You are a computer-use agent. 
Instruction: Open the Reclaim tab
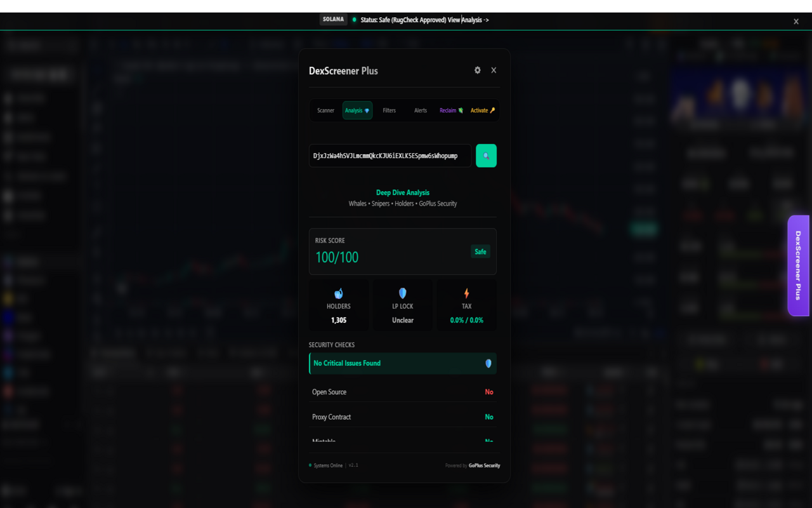coord(451,110)
